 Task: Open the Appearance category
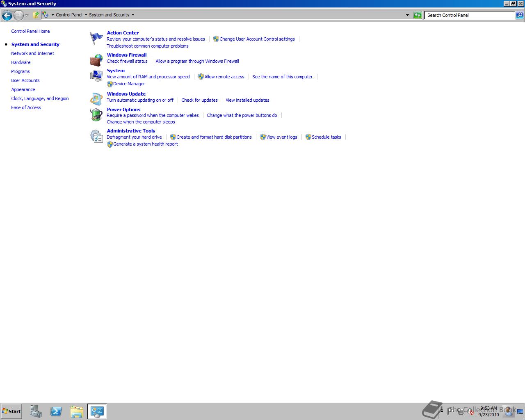tap(23, 89)
